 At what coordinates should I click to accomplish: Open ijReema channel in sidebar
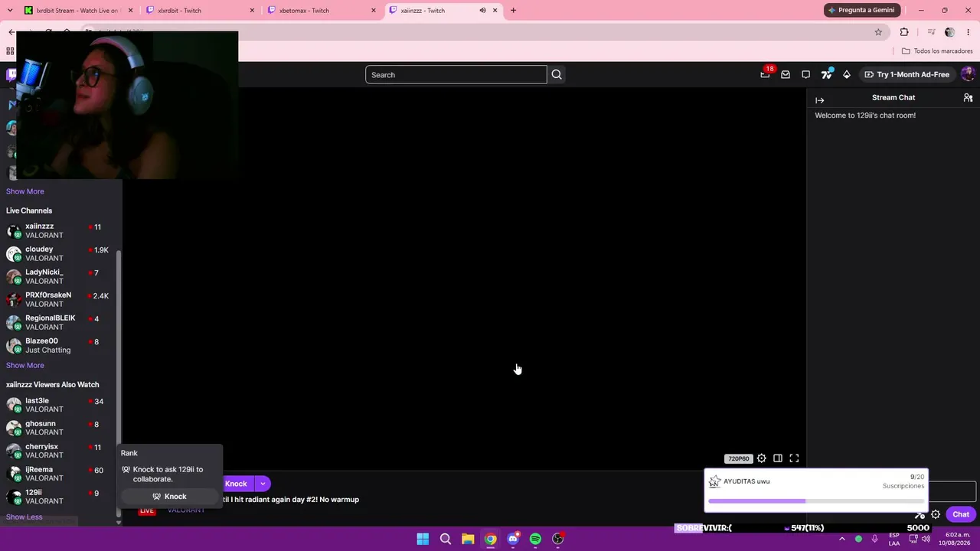(x=60, y=474)
